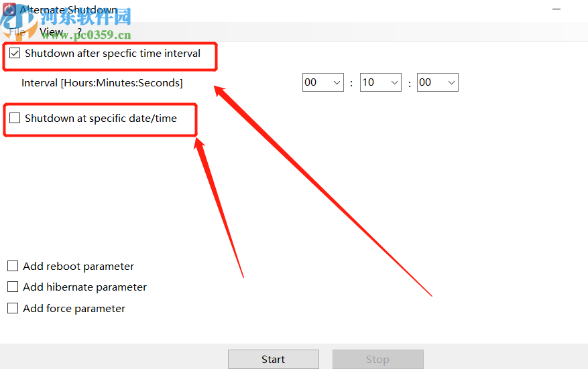Click the Alternate Shutdown title bar text
Image resolution: width=588 pixels, height=369 pixels.
tap(68, 10)
